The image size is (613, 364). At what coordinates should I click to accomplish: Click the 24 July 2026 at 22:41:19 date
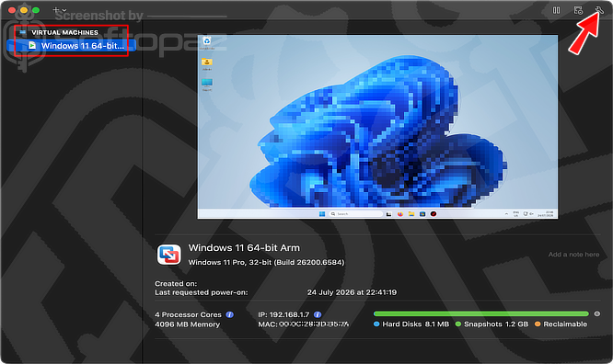[352, 292]
